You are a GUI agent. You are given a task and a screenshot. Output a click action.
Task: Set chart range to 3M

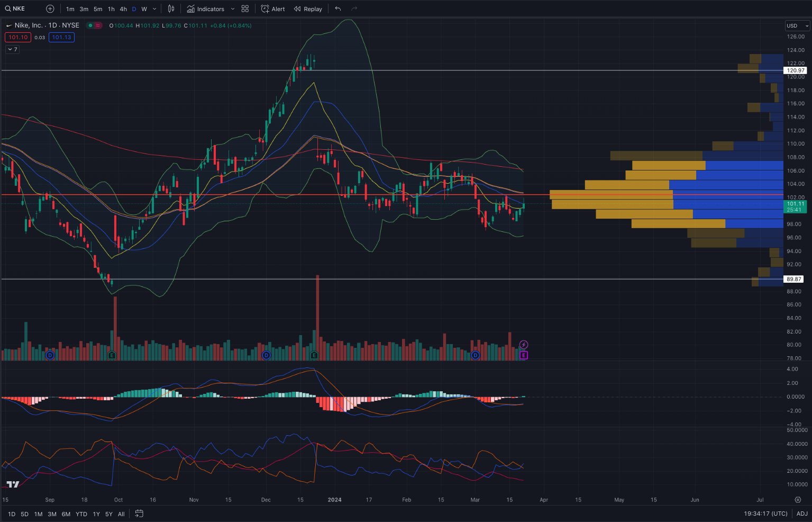click(x=52, y=514)
